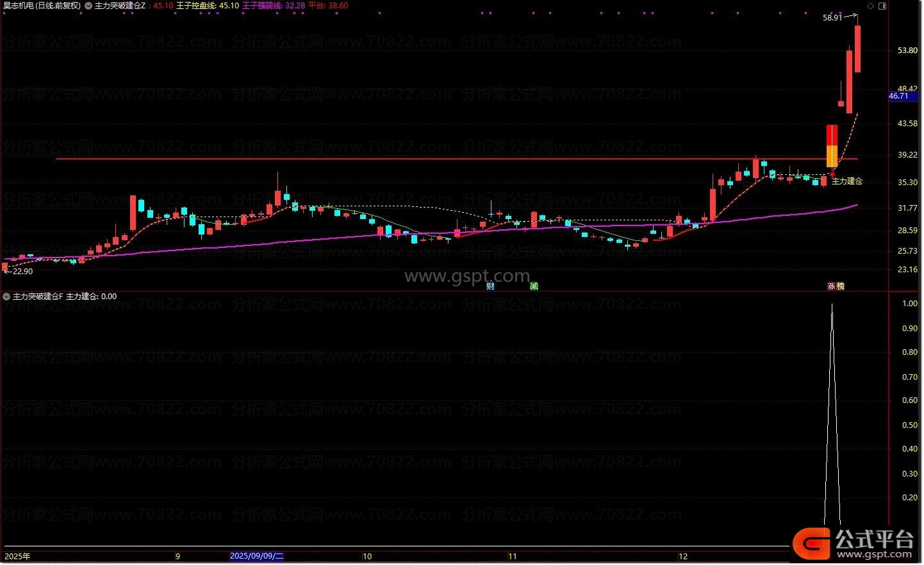Viewport: 924px width, 565px height.
Task: Click the 58.91 high price label
Action: point(832,18)
